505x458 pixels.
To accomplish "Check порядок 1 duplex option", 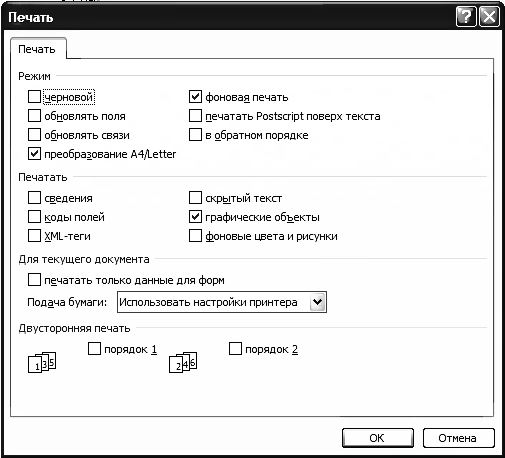I will point(94,349).
